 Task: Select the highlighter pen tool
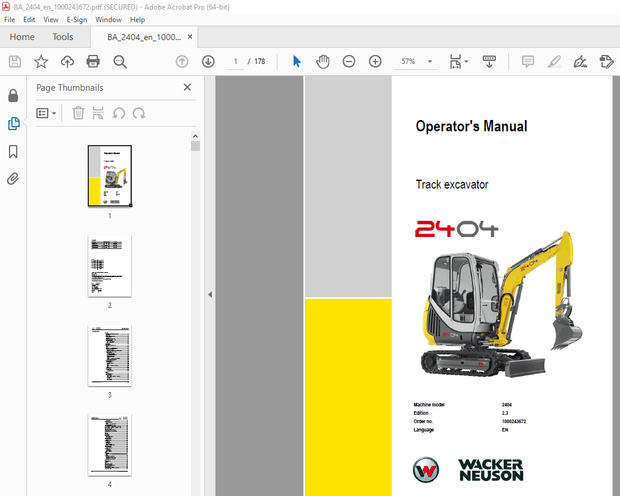pyautogui.click(x=554, y=62)
